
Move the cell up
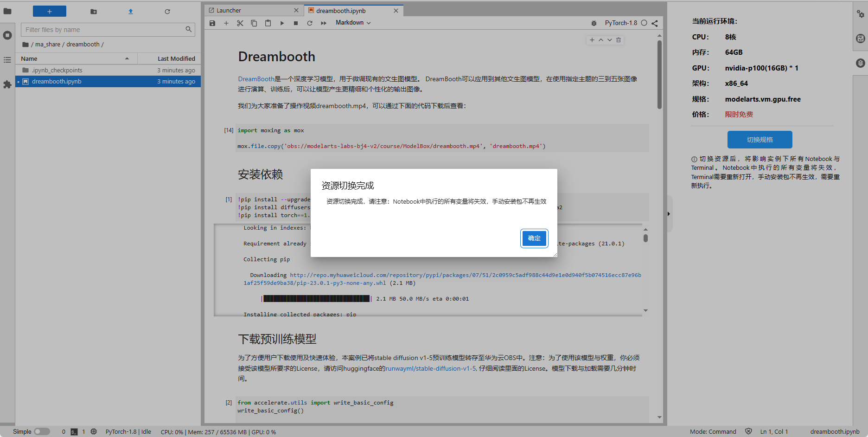pyautogui.click(x=601, y=40)
